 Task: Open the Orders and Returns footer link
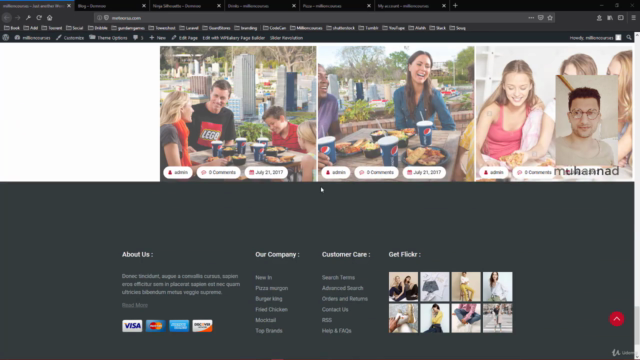point(344,299)
